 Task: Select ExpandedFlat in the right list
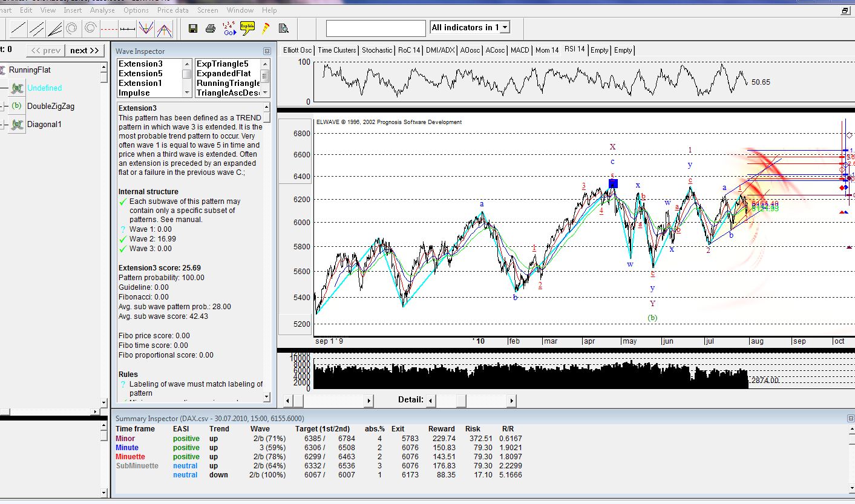(224, 73)
